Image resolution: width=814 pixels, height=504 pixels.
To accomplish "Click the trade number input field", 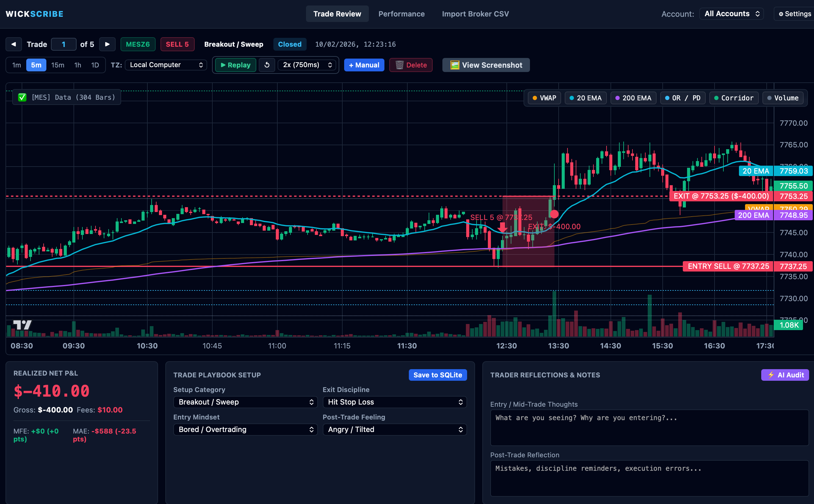I will click(64, 44).
